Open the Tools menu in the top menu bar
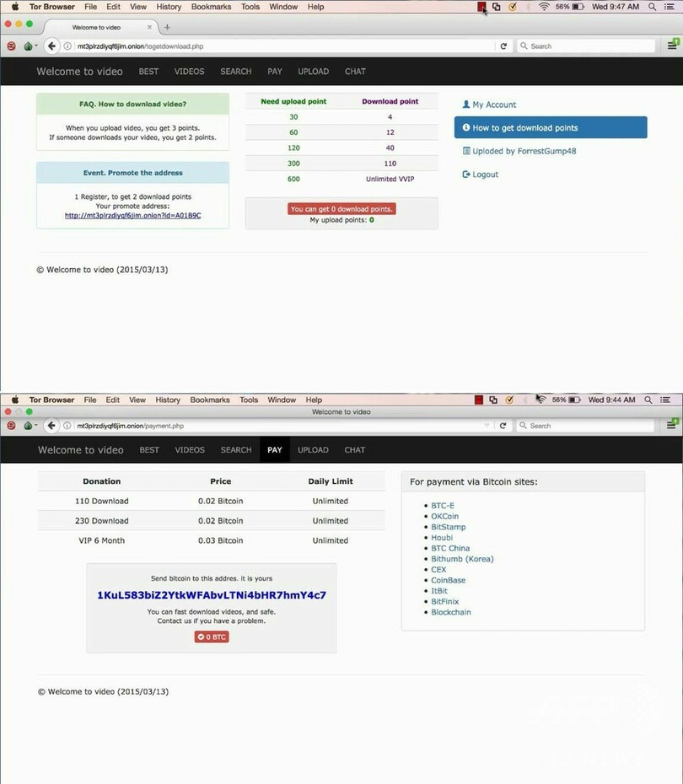Image resolution: width=683 pixels, height=784 pixels. pyautogui.click(x=250, y=7)
